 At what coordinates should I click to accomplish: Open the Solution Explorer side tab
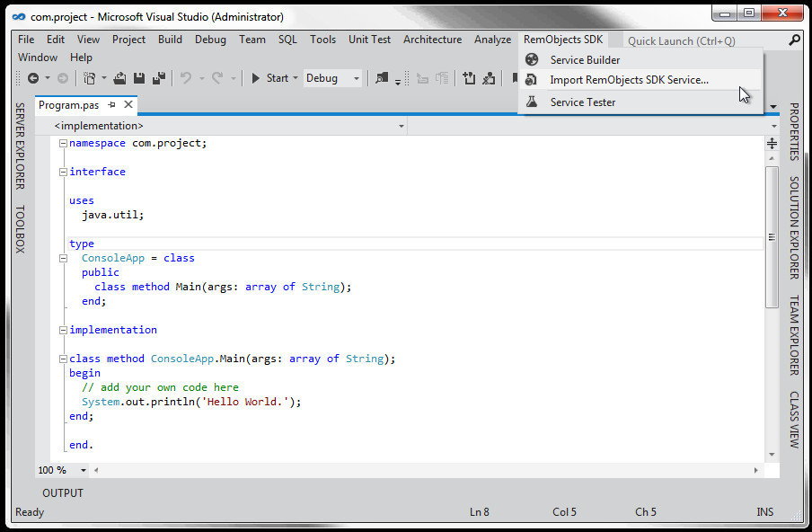tap(794, 227)
